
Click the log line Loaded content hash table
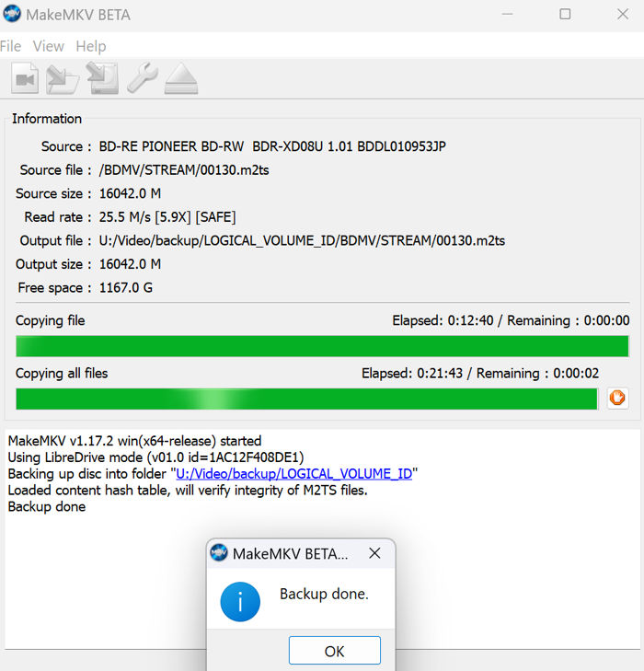[188, 490]
